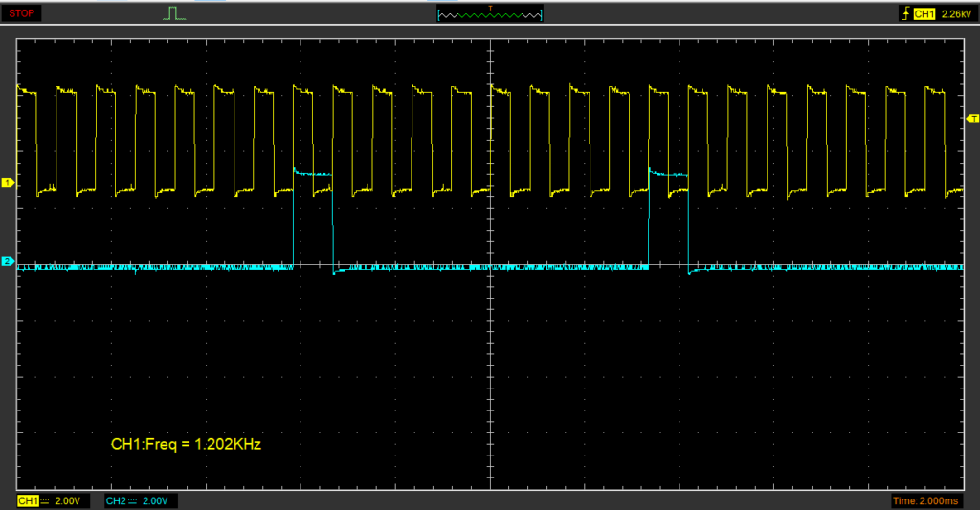Image resolution: width=980 pixels, height=510 pixels.
Task: Toggle the cyan CH2 channel label
Action: coord(116,501)
